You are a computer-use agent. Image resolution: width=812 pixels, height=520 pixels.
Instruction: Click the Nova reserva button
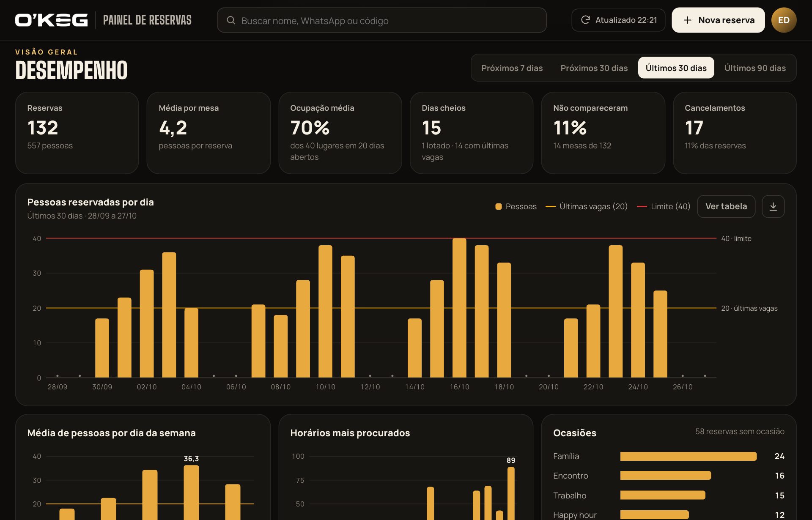pos(718,20)
